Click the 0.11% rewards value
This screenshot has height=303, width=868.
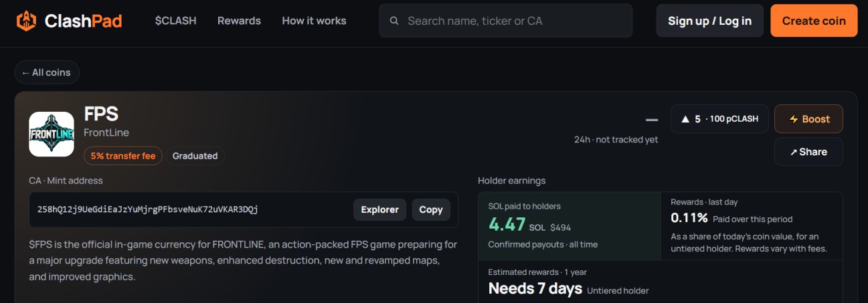pos(689,217)
